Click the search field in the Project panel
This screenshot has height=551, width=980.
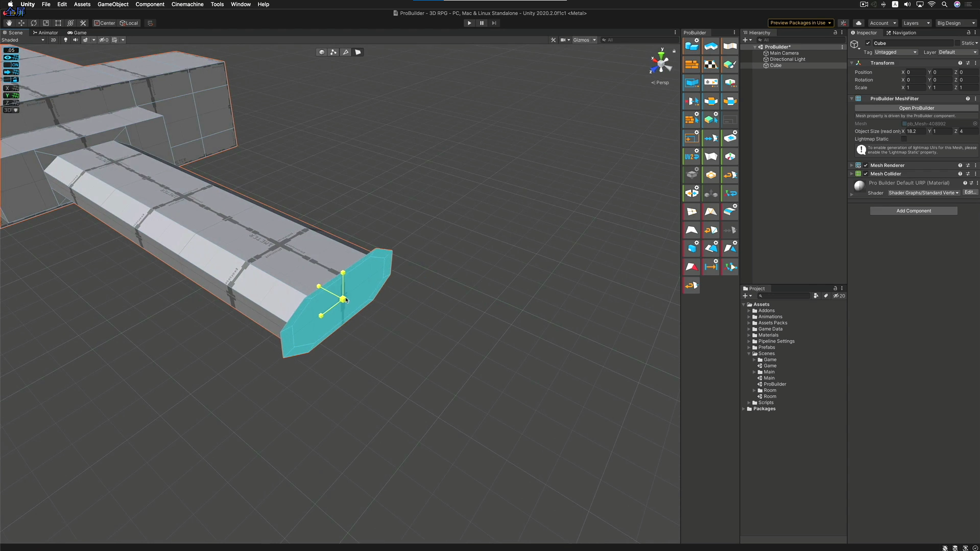point(784,296)
